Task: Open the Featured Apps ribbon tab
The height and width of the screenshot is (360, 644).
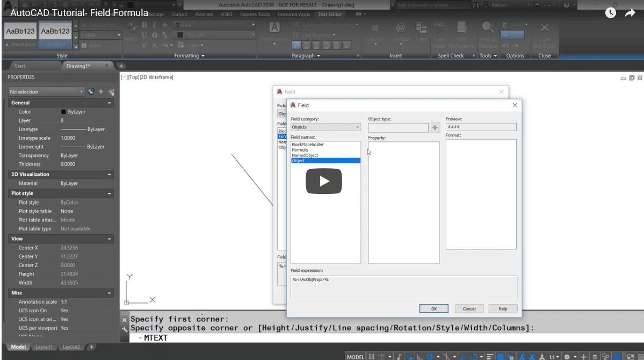Action: tap(294, 14)
